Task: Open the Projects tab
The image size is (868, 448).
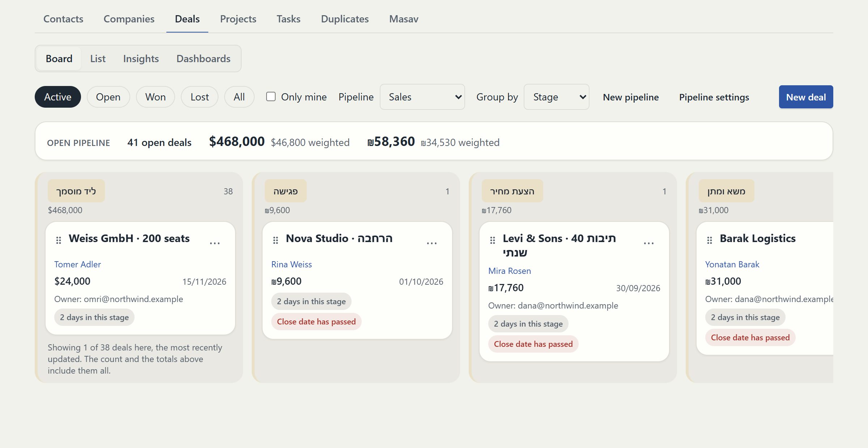Action: (238, 19)
